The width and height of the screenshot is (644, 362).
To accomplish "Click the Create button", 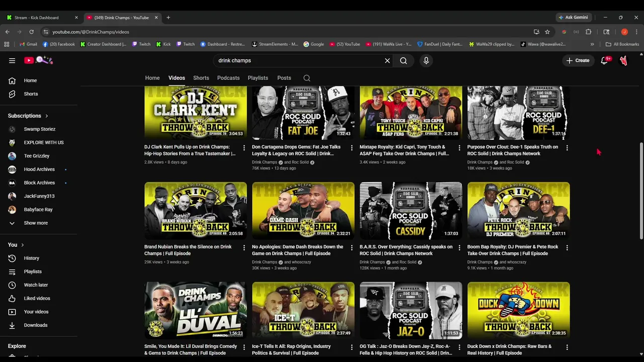I will coord(578,60).
